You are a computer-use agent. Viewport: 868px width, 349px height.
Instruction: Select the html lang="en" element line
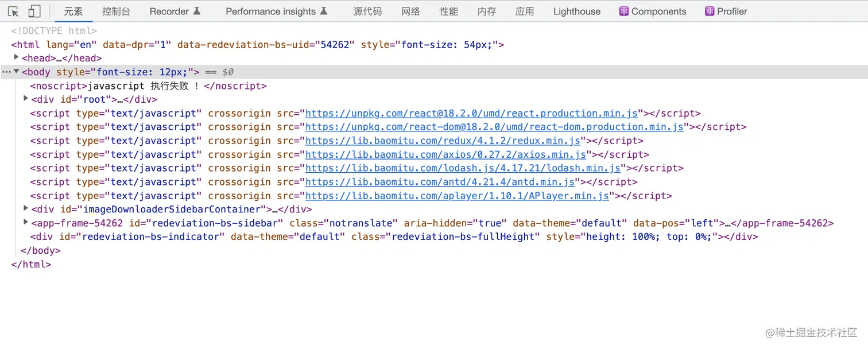258,45
